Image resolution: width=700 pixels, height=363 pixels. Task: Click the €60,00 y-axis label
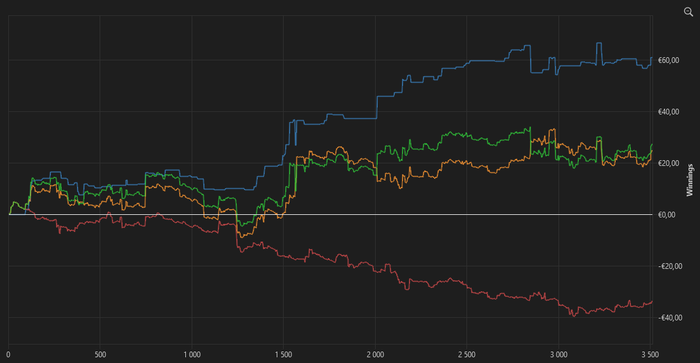point(669,60)
